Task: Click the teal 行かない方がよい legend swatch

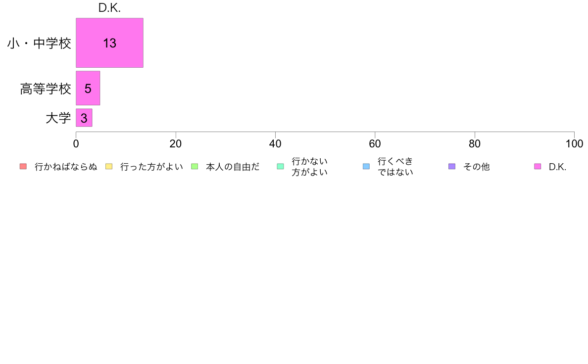Action: tap(280, 167)
